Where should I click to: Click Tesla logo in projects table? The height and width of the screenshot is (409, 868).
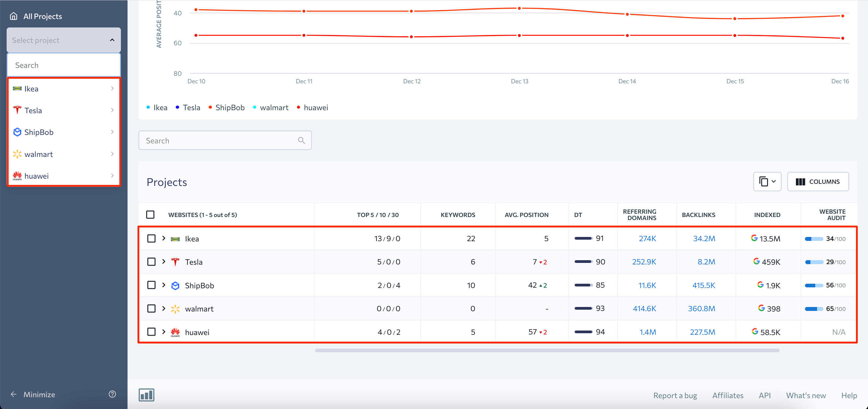pyautogui.click(x=175, y=262)
